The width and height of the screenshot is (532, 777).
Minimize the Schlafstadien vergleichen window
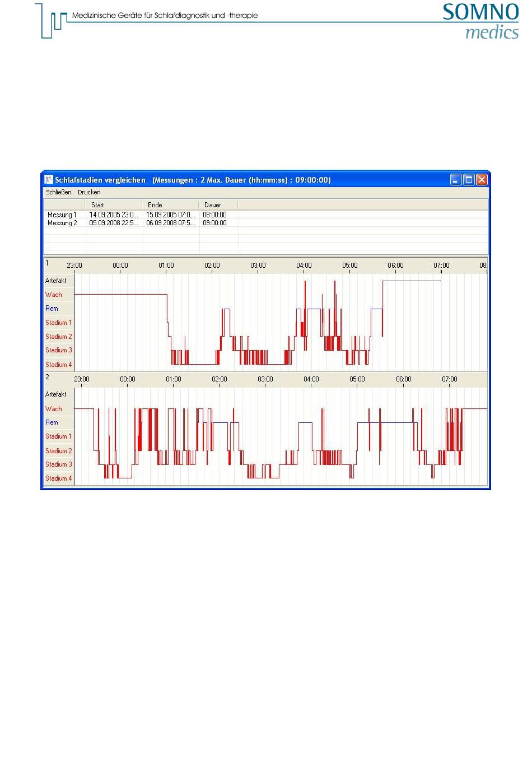456,180
